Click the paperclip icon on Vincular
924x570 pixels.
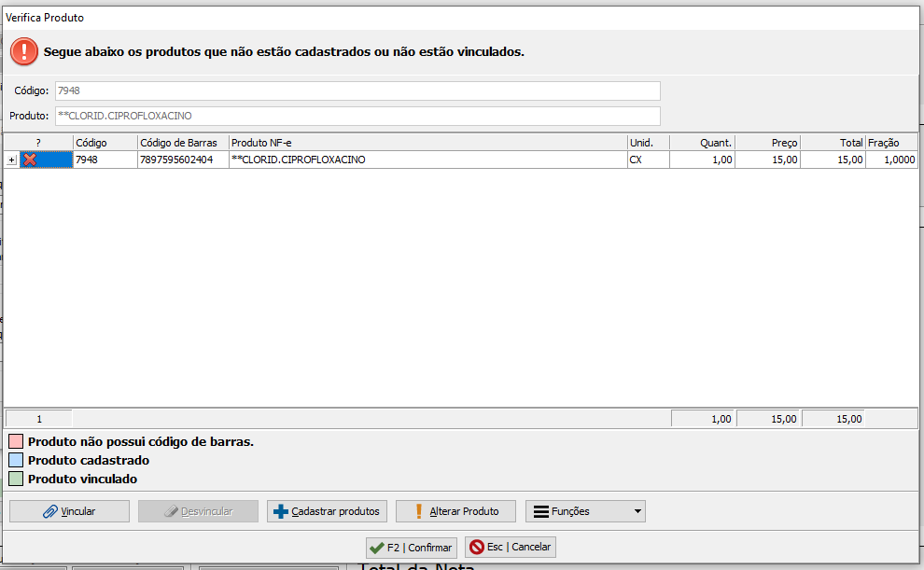49,511
